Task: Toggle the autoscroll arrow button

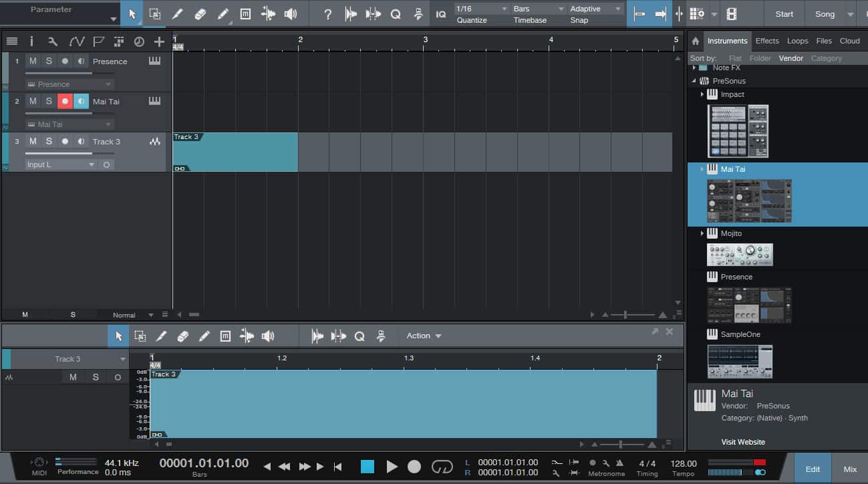Action: 660,14
